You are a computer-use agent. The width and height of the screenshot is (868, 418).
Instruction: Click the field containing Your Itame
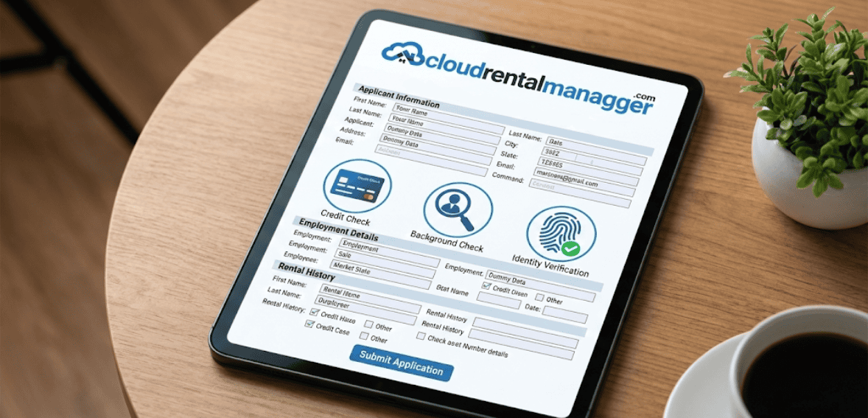pos(444,128)
